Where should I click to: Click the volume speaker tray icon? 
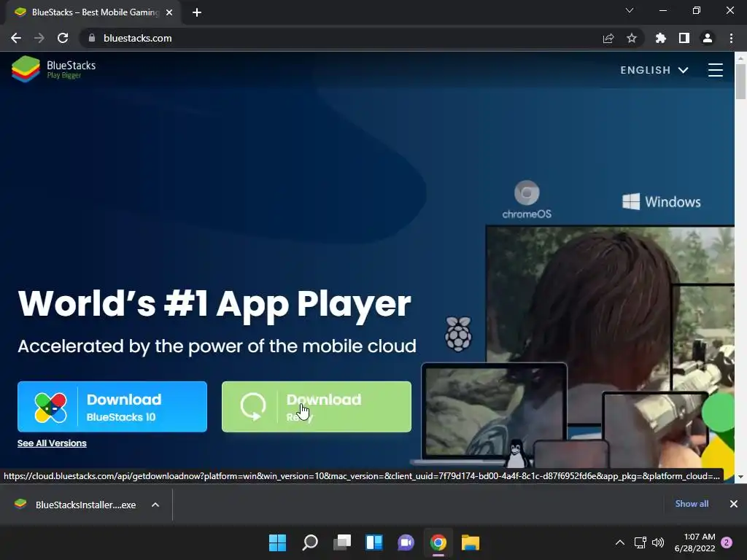click(x=658, y=542)
